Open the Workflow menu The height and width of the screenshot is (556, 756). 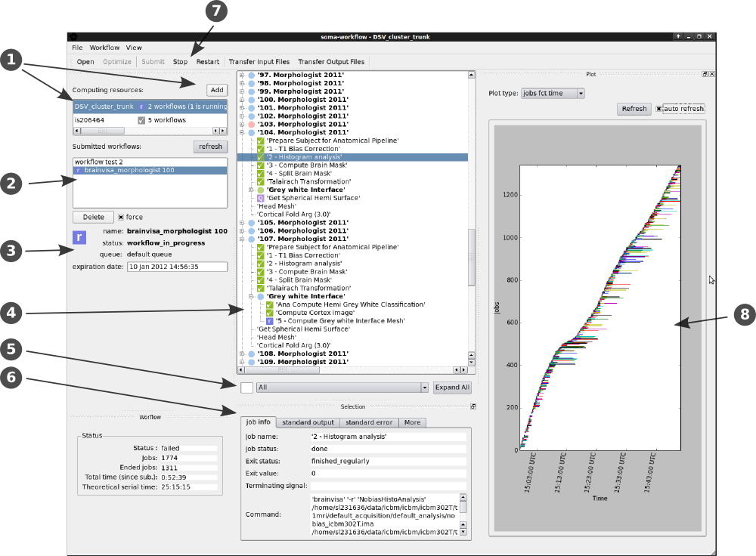pos(104,47)
